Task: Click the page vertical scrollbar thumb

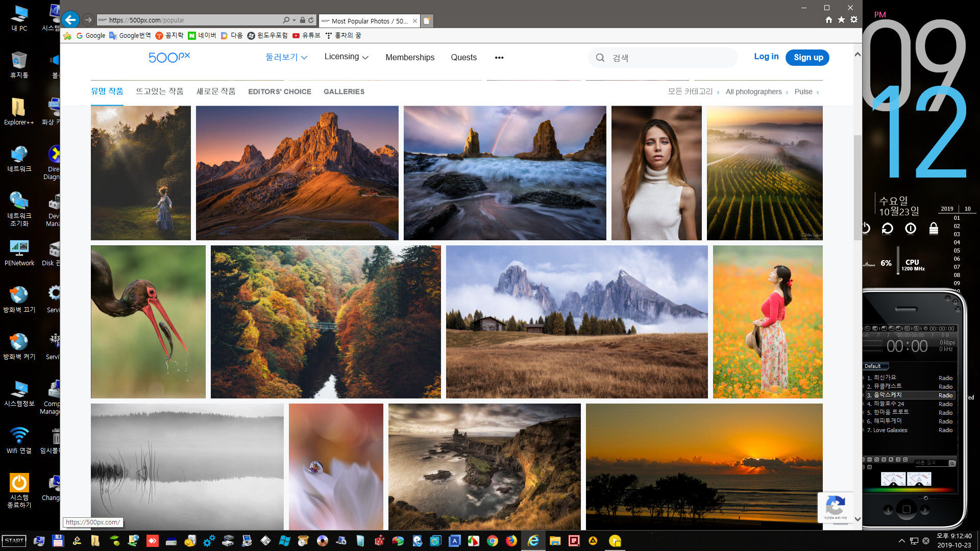Action: pos(857,188)
